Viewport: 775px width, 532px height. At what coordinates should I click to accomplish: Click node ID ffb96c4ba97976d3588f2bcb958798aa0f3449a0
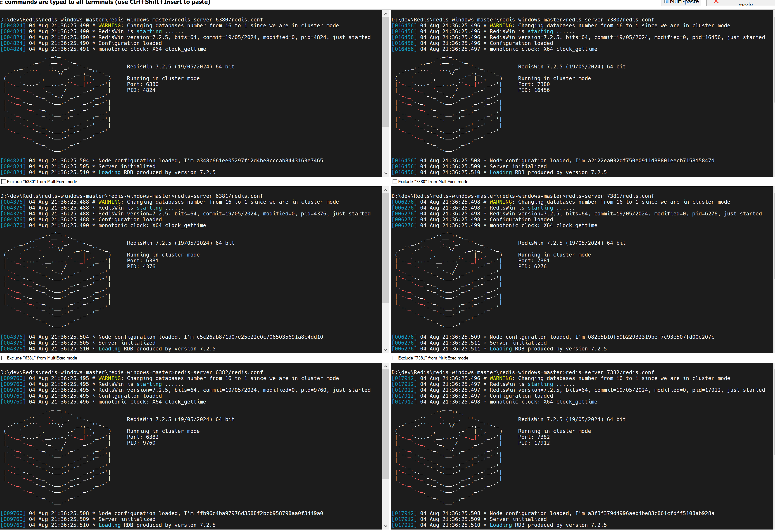[260, 513]
